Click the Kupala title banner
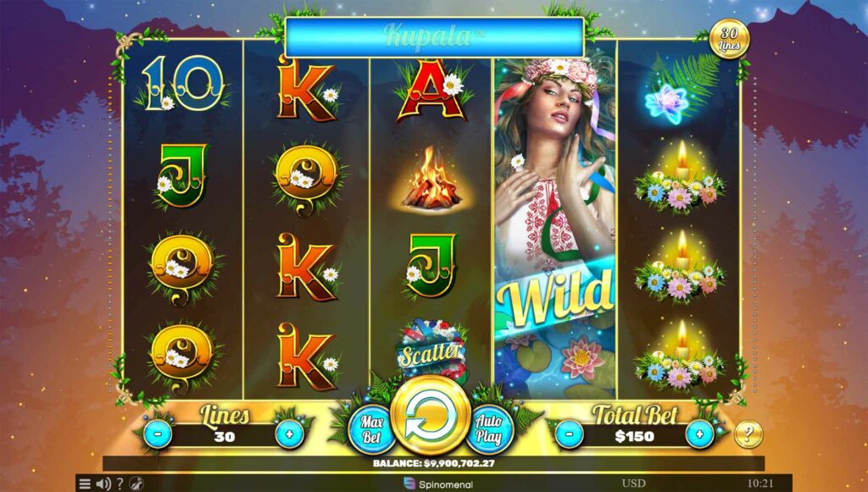 point(435,37)
